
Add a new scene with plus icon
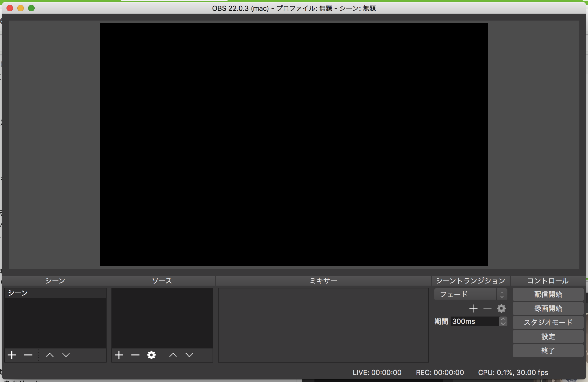pyautogui.click(x=12, y=355)
